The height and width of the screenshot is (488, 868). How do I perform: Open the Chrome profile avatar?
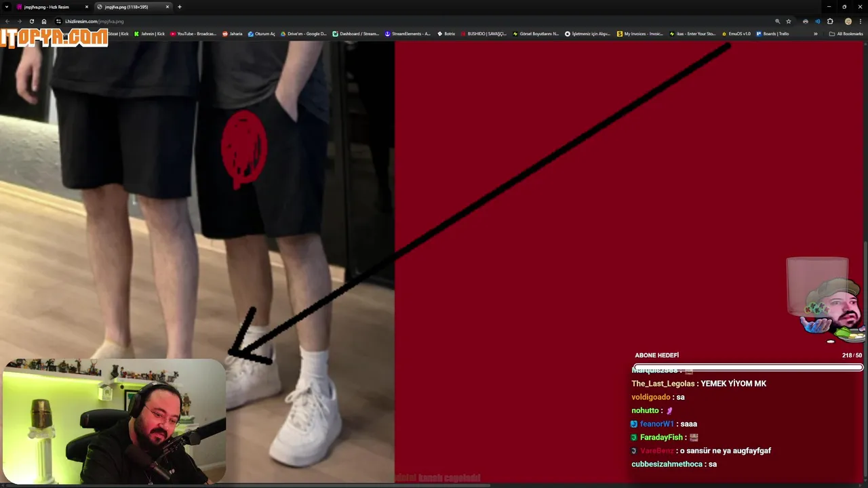848,21
